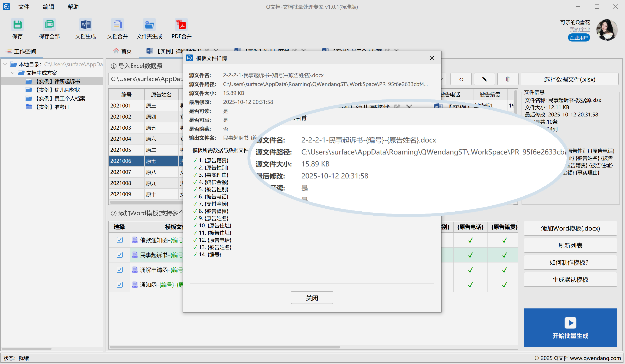Toggle the 民事起诉书 template checkbox
625x364 pixels.
tap(120, 255)
